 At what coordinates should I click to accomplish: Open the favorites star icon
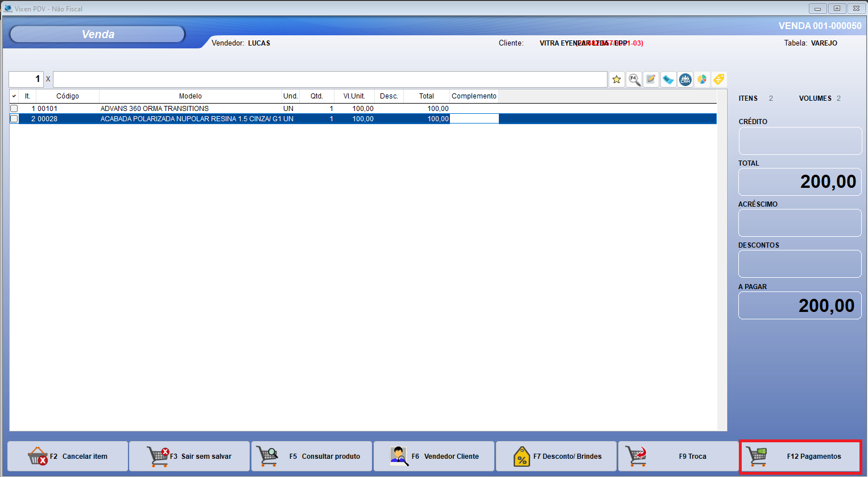coord(617,79)
